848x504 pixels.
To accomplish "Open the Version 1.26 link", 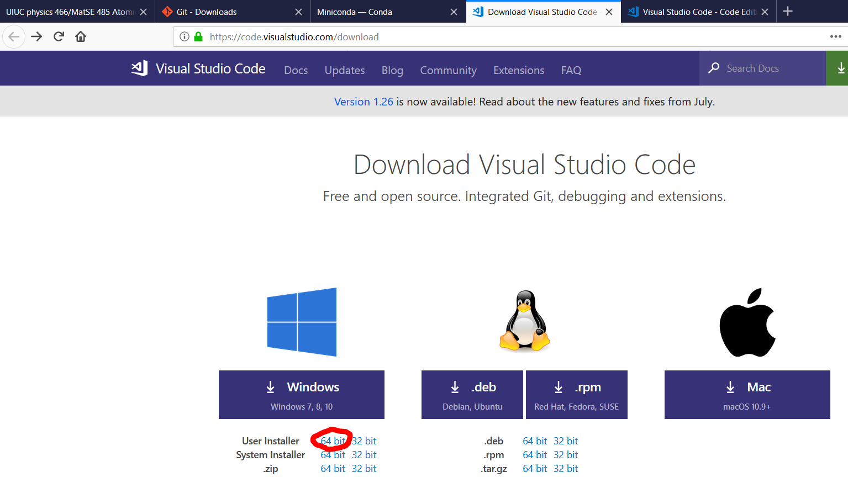I will coord(364,102).
